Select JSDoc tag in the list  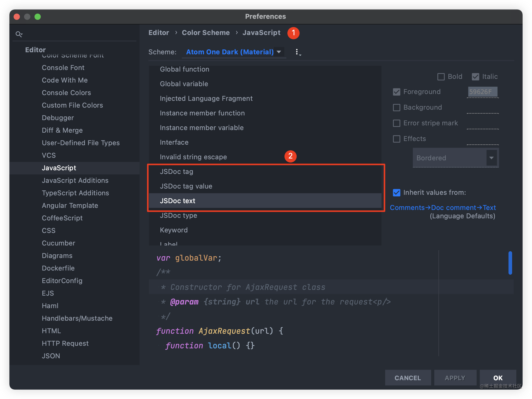click(x=177, y=172)
